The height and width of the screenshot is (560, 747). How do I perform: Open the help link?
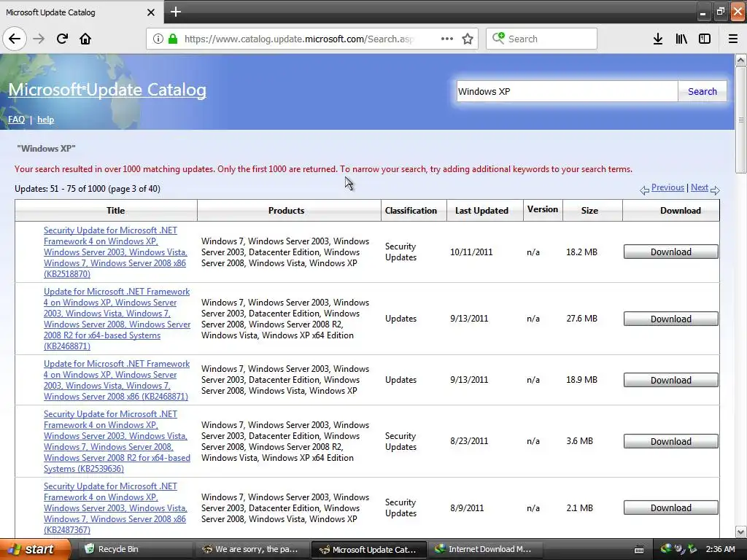click(45, 120)
